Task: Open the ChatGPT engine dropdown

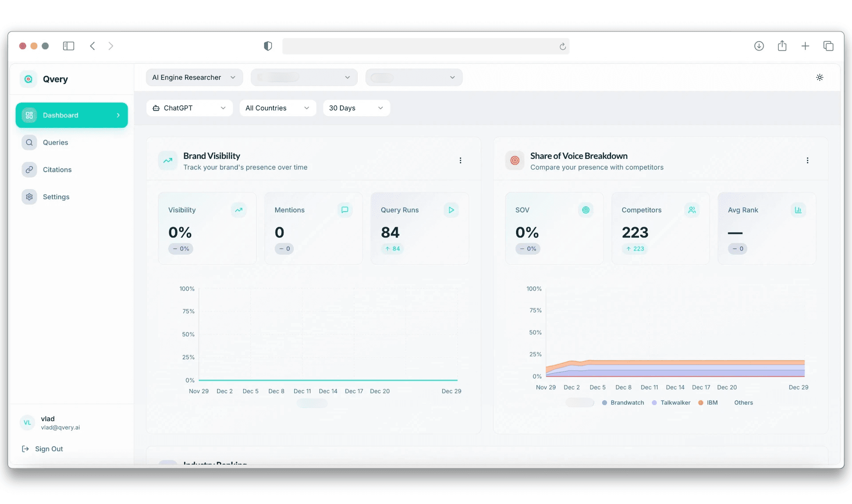Action: [189, 108]
